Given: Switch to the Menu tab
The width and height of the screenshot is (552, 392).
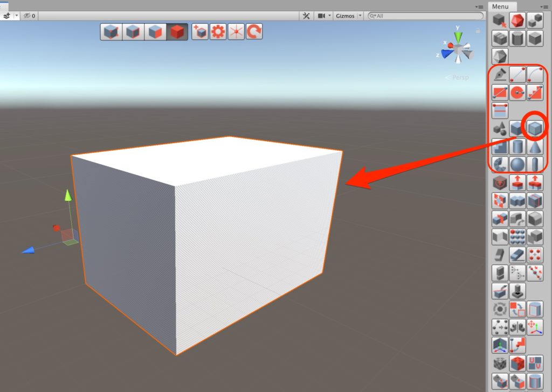Looking at the screenshot, I should click(x=500, y=6).
